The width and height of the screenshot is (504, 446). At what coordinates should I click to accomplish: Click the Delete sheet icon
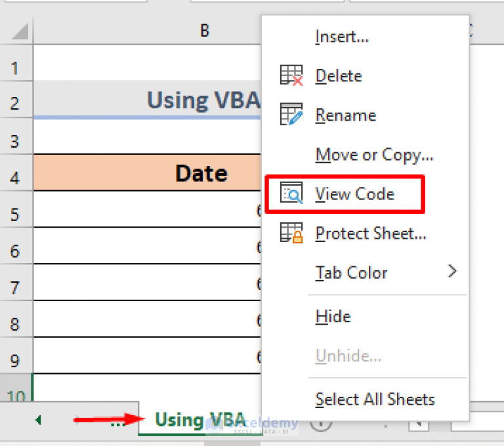pos(291,75)
